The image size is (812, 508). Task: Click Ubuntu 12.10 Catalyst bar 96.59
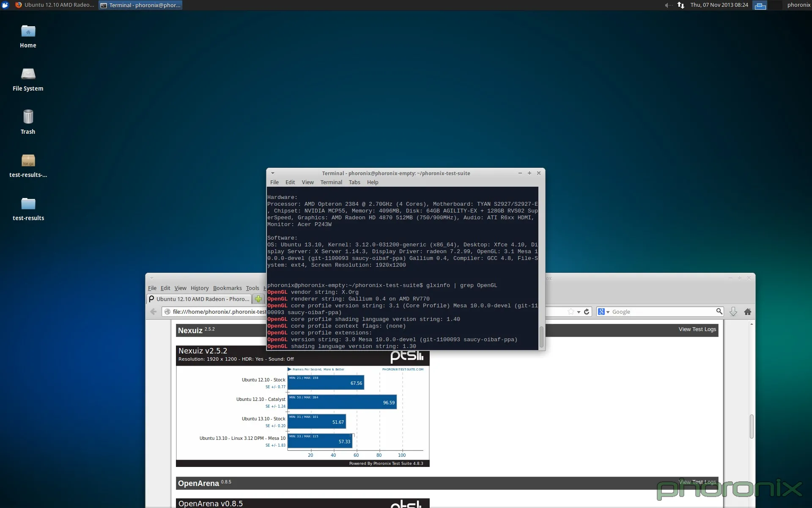click(342, 402)
